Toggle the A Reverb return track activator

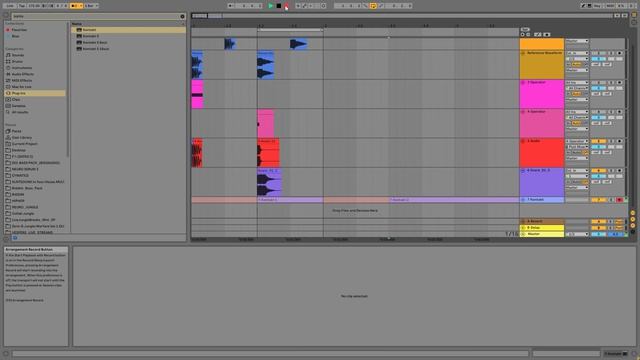(x=598, y=222)
